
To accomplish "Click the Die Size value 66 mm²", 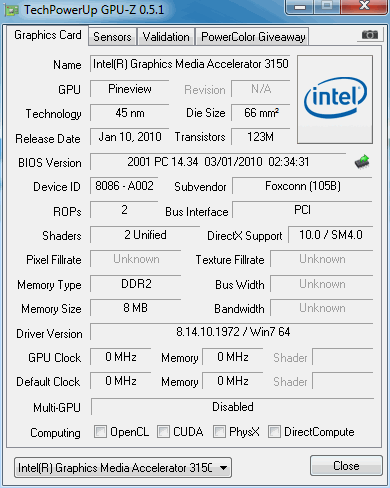I will click(261, 113).
